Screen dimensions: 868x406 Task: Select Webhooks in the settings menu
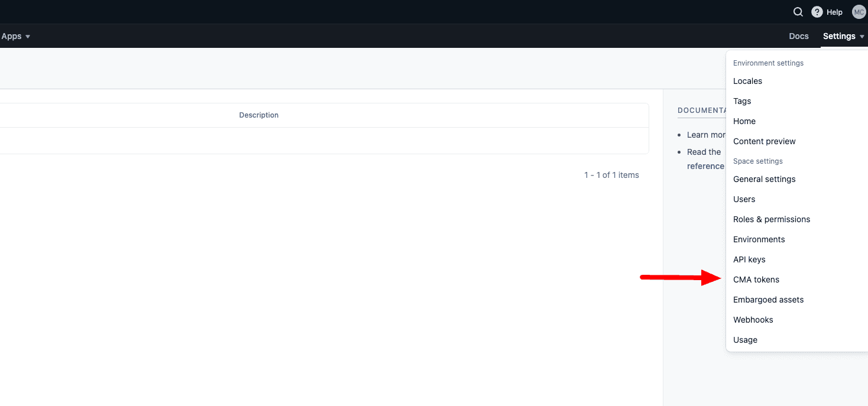click(x=753, y=319)
